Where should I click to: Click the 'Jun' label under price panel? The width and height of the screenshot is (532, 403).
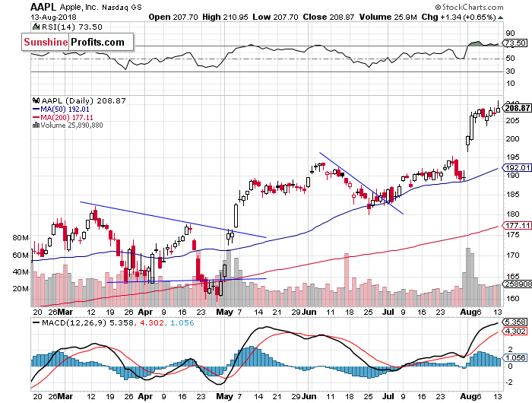(309, 312)
